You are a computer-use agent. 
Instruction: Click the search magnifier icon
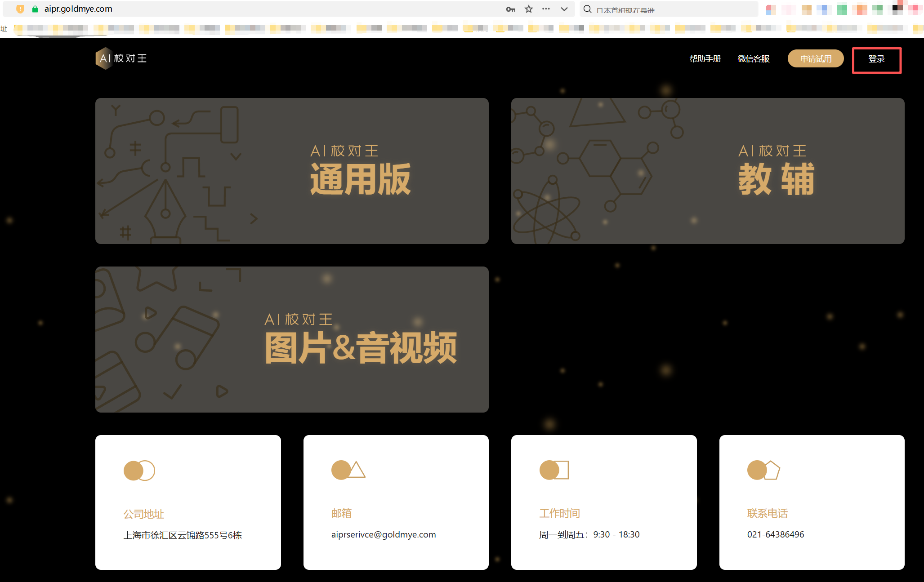coord(587,9)
